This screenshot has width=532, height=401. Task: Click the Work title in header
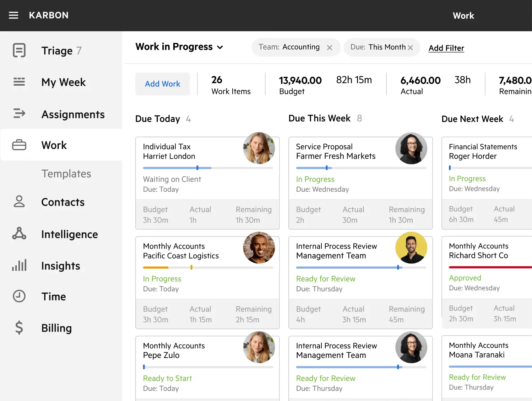coord(463,16)
